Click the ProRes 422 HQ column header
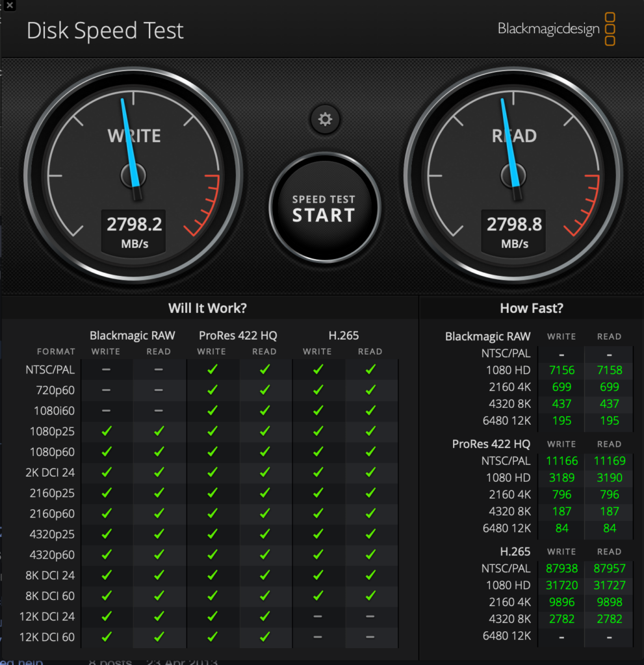Viewport: 644px width, 665px height. click(x=238, y=336)
